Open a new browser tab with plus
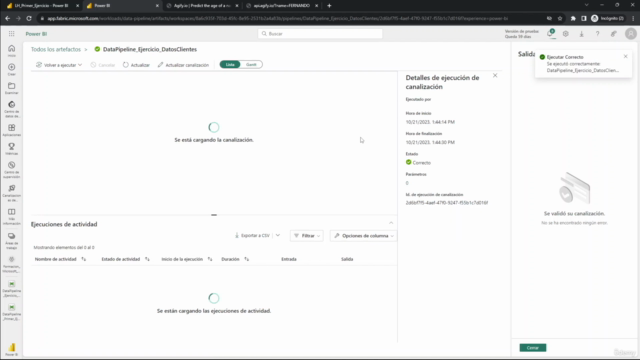 click(329, 6)
